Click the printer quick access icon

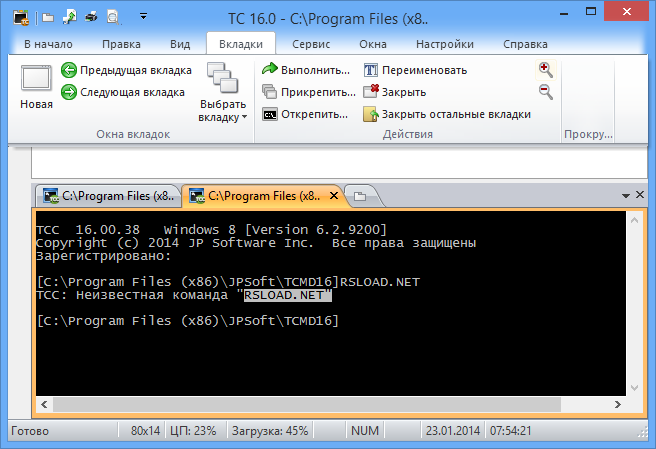point(91,17)
